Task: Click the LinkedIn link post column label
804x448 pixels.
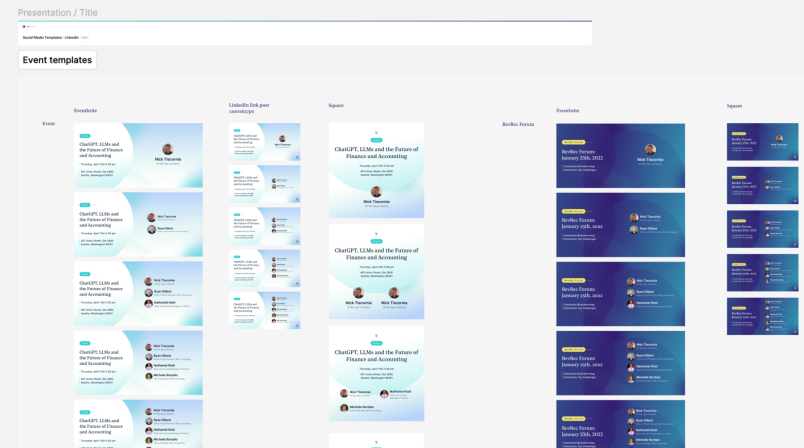Action: (249, 108)
